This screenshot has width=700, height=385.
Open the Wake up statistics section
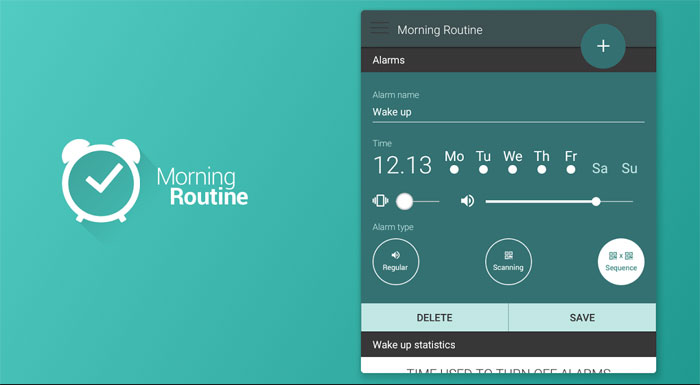(x=508, y=344)
